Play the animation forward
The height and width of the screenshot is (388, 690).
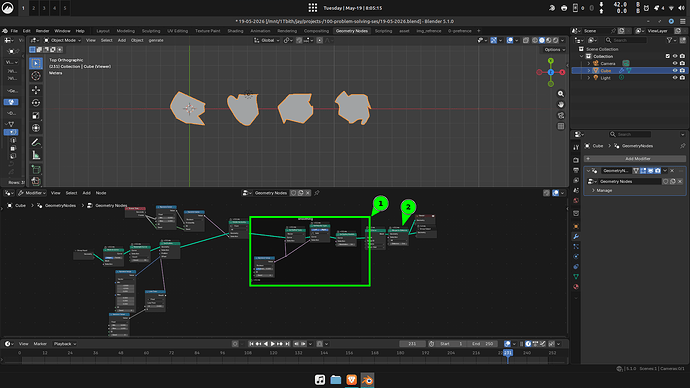coord(273,344)
